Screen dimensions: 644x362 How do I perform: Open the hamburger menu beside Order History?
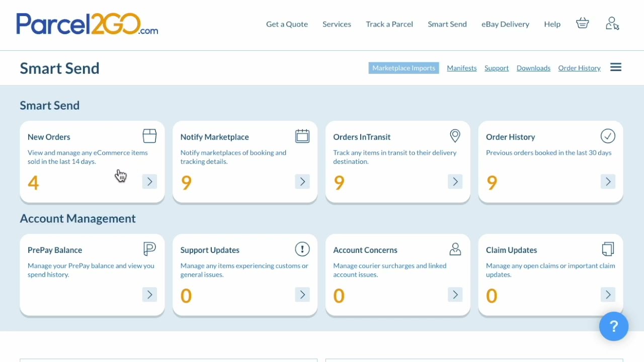click(x=616, y=67)
